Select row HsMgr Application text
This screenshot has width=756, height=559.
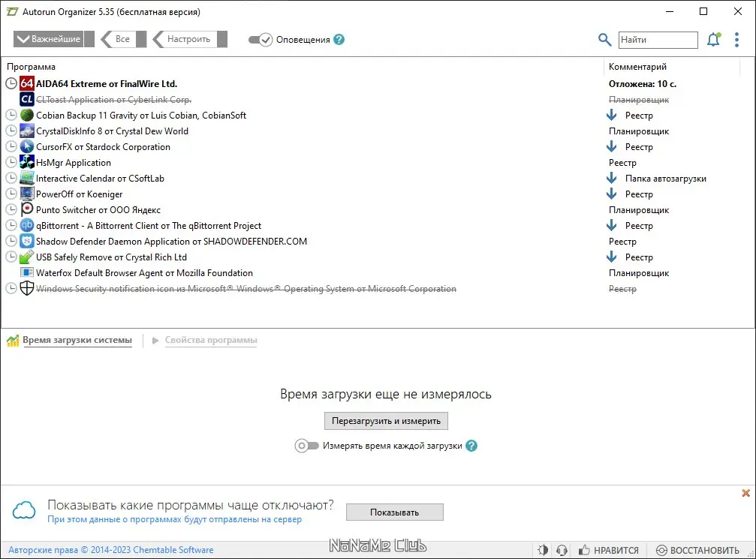[x=74, y=162]
